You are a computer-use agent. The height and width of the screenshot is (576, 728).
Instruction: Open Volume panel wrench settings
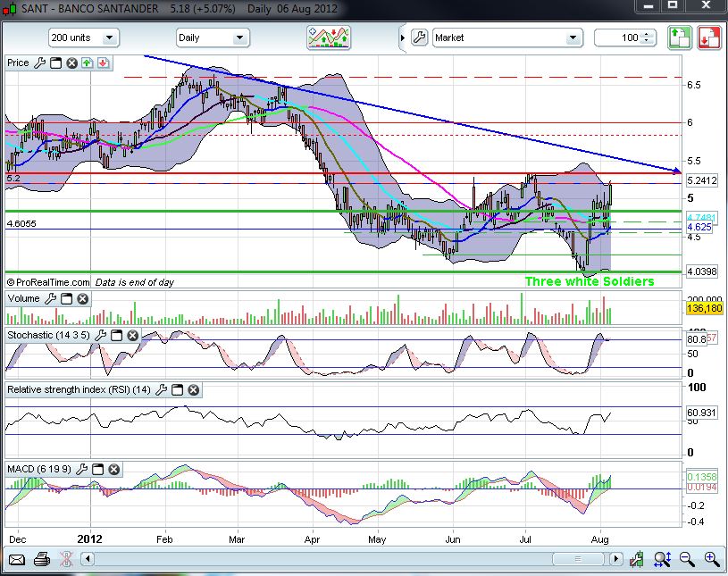pyautogui.click(x=51, y=298)
